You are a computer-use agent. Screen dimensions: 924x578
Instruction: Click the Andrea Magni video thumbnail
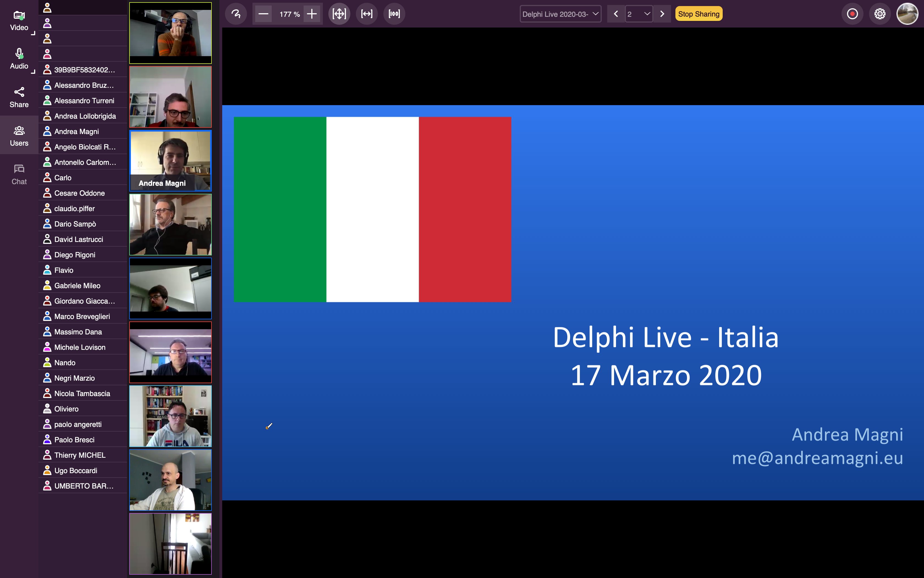[x=170, y=160]
